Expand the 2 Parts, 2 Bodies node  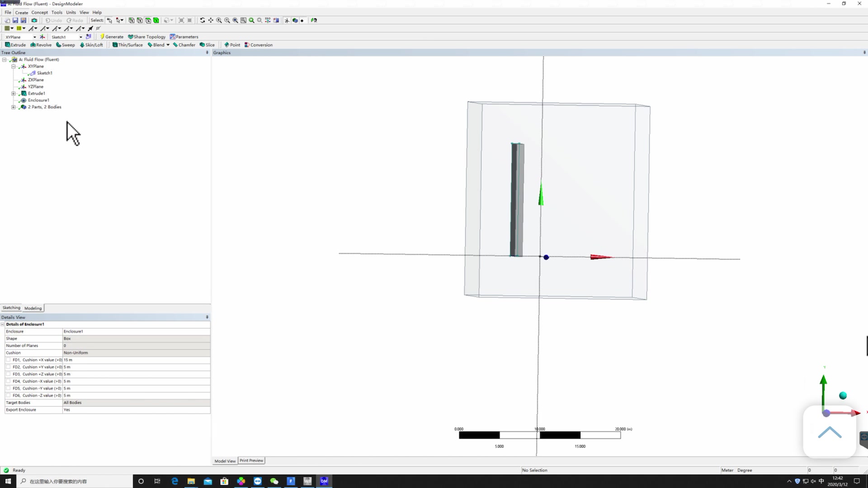(14, 107)
